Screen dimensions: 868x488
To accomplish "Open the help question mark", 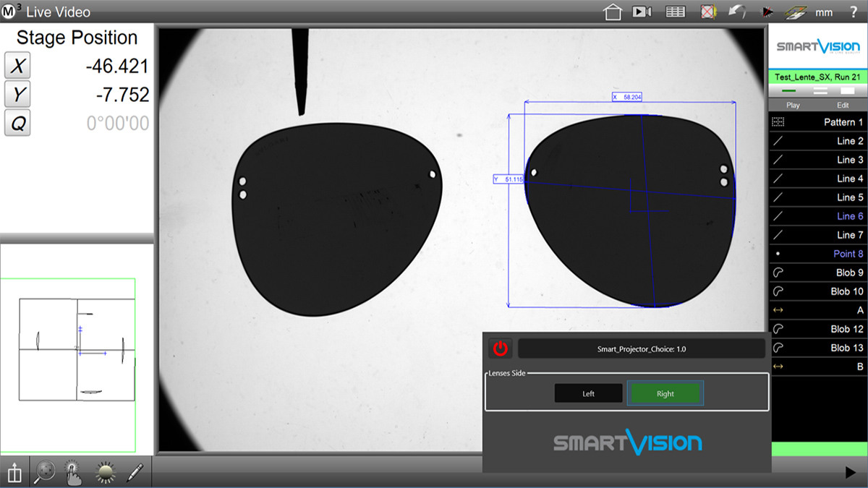I will point(854,12).
